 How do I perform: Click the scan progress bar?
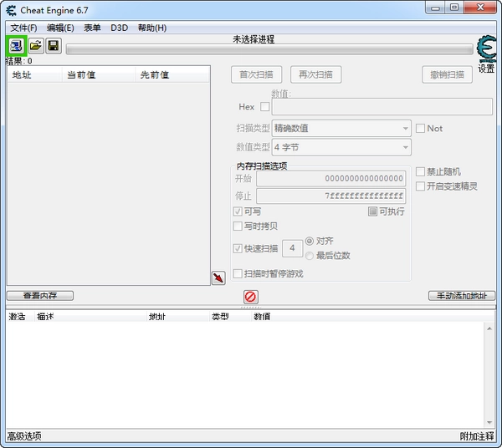[x=268, y=50]
